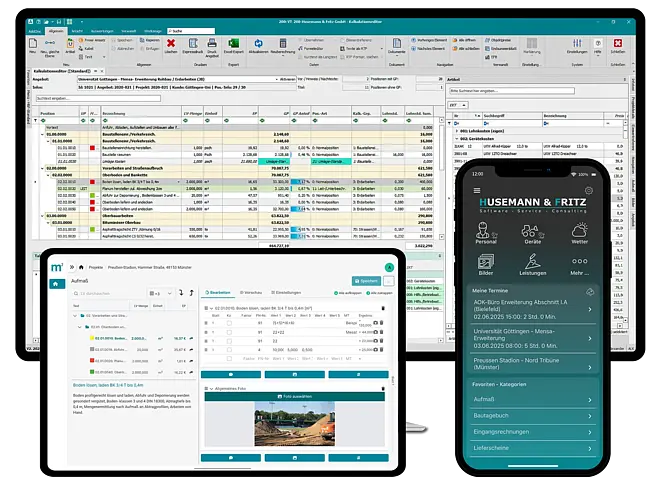Click the Excel Export icon
The image size is (660, 495).
pyautogui.click(x=233, y=43)
